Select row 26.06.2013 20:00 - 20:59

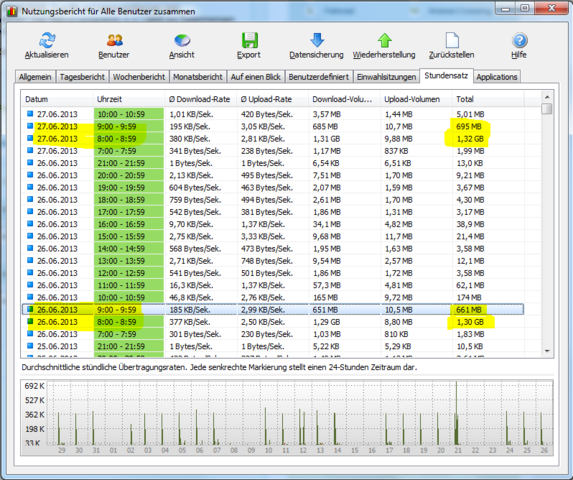(273, 175)
